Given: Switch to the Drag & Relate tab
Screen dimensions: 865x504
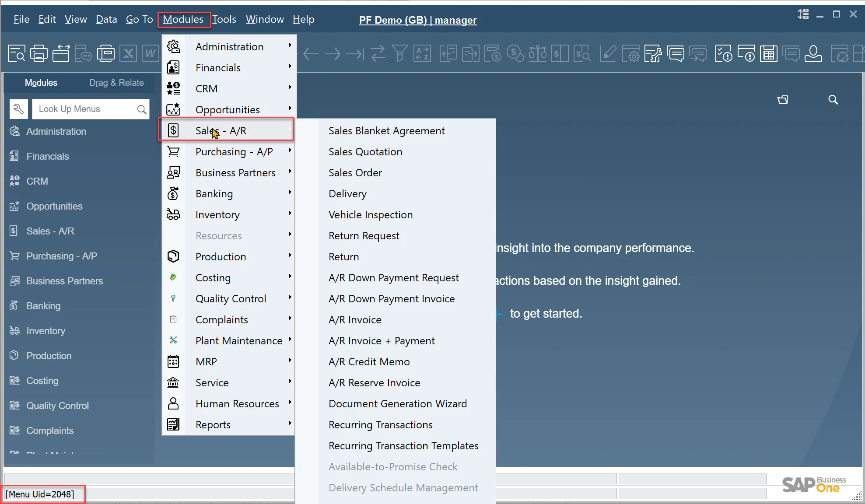Looking at the screenshot, I should click(116, 83).
